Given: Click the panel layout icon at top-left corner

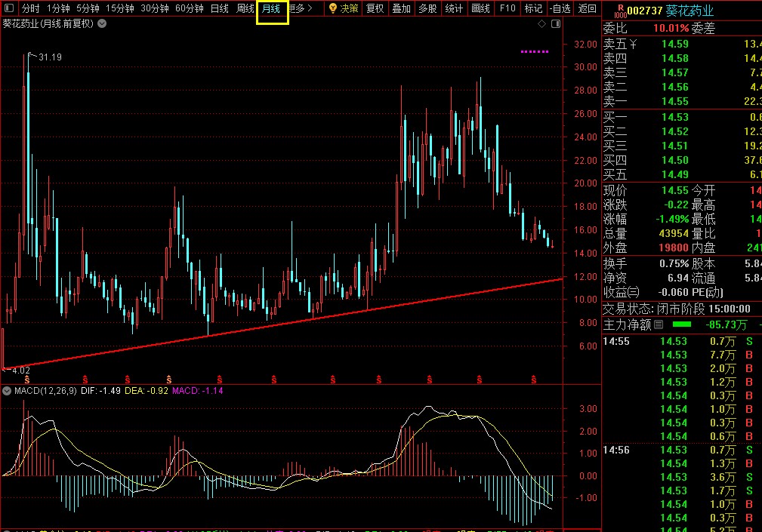Looking at the screenshot, I should [x=9, y=9].
